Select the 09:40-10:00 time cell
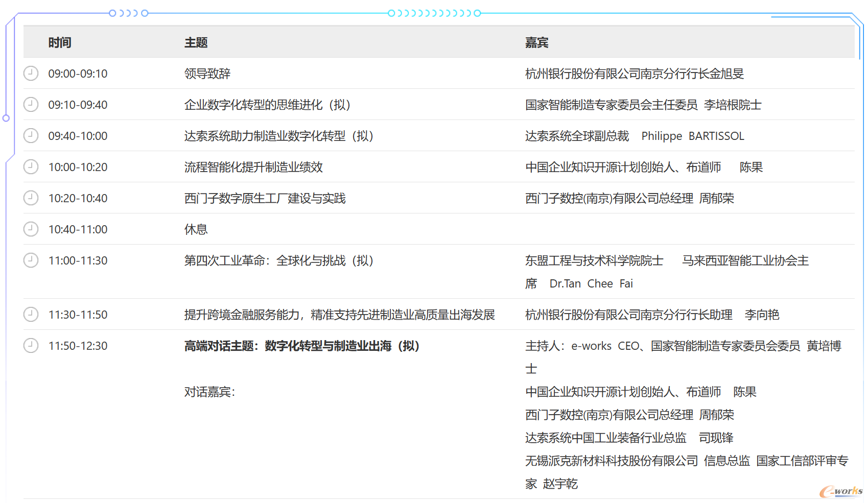The image size is (868, 503). click(78, 136)
